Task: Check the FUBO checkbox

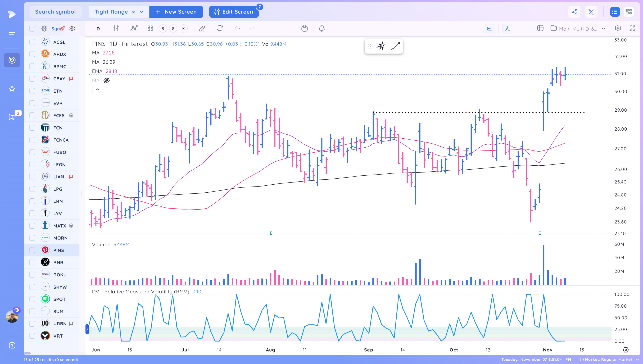Action: click(x=32, y=152)
